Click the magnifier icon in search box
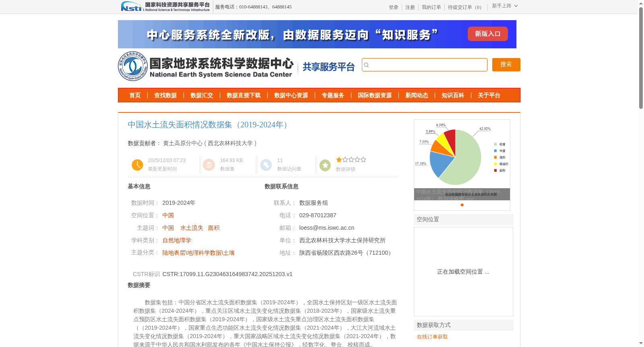The width and height of the screenshot is (644, 347). pos(366,65)
